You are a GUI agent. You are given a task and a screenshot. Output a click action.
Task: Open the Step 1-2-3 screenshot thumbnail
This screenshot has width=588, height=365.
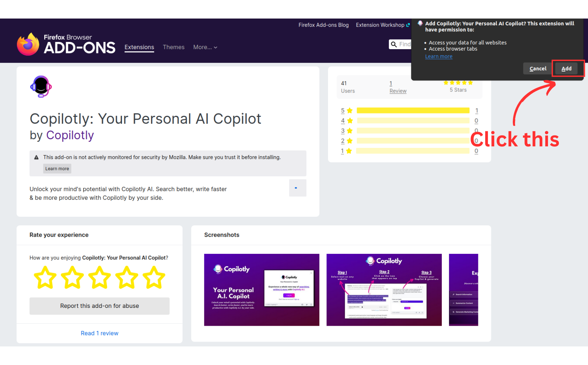384,290
